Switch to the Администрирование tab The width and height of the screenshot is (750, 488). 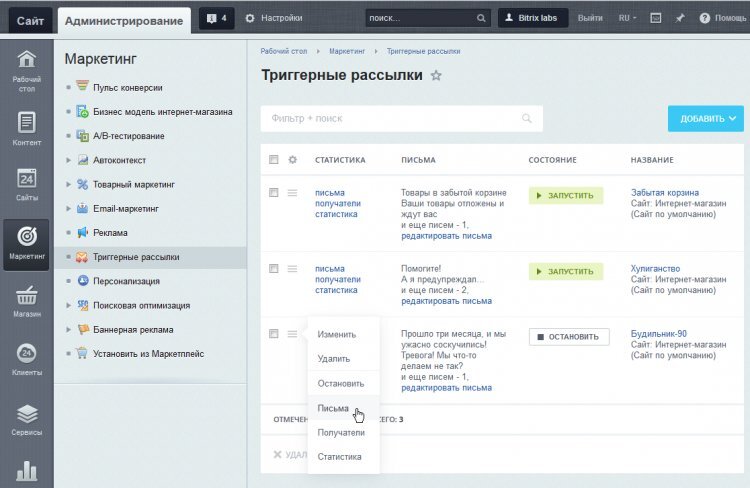(124, 21)
